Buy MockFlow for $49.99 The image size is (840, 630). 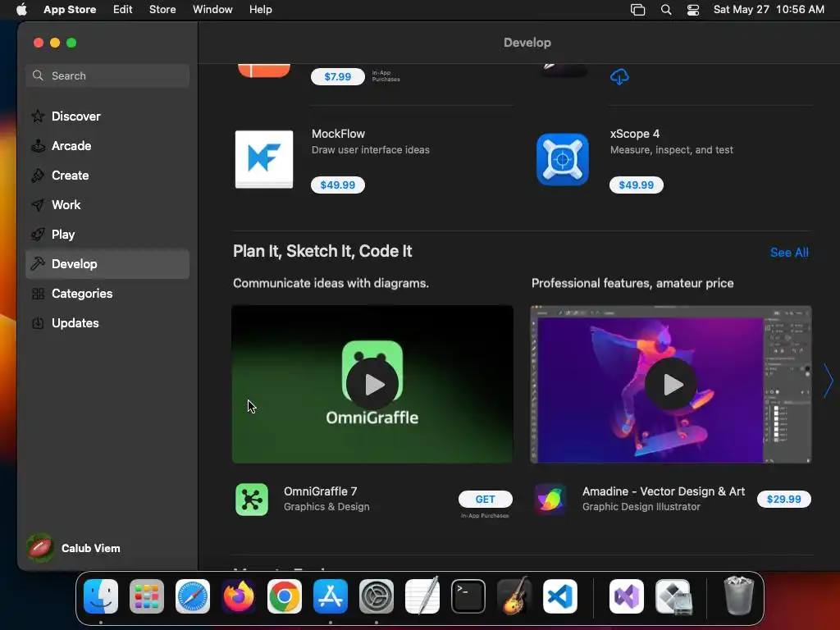click(x=337, y=185)
